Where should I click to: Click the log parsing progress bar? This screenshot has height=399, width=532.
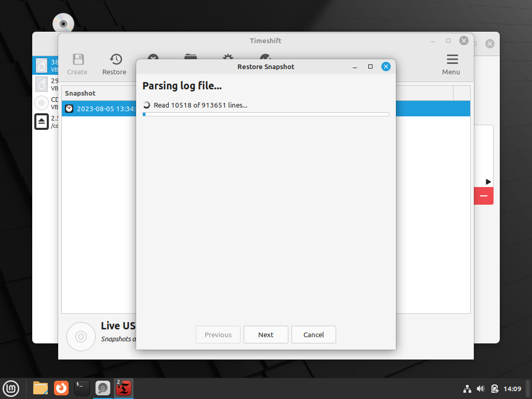266,114
